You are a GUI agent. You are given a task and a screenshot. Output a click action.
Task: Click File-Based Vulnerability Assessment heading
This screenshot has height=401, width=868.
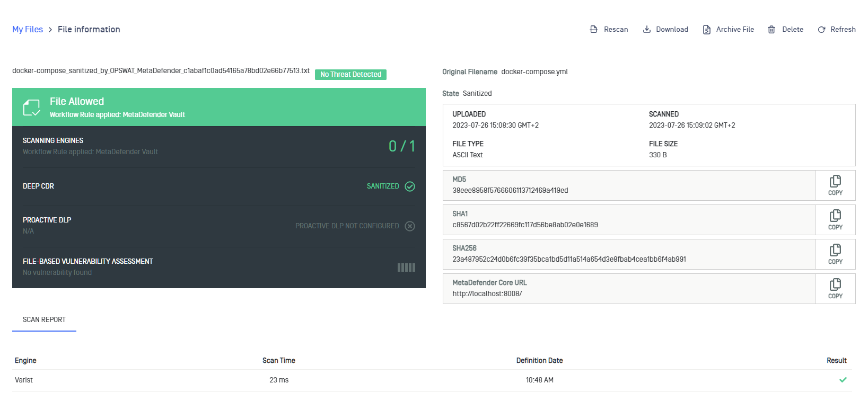tap(87, 261)
